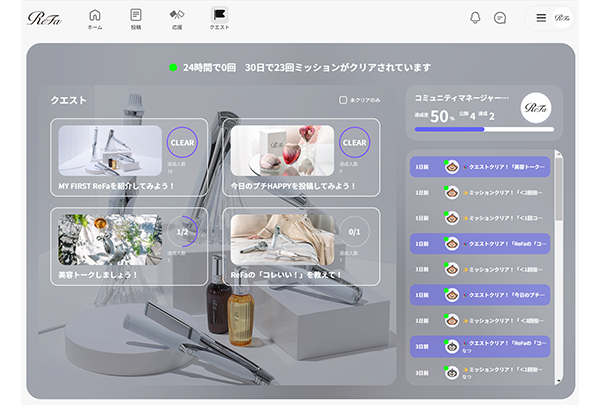Viewport: 600px width, 405px height.
Task: Click avatar in 「美容トーク activity row
Action: [452, 167]
